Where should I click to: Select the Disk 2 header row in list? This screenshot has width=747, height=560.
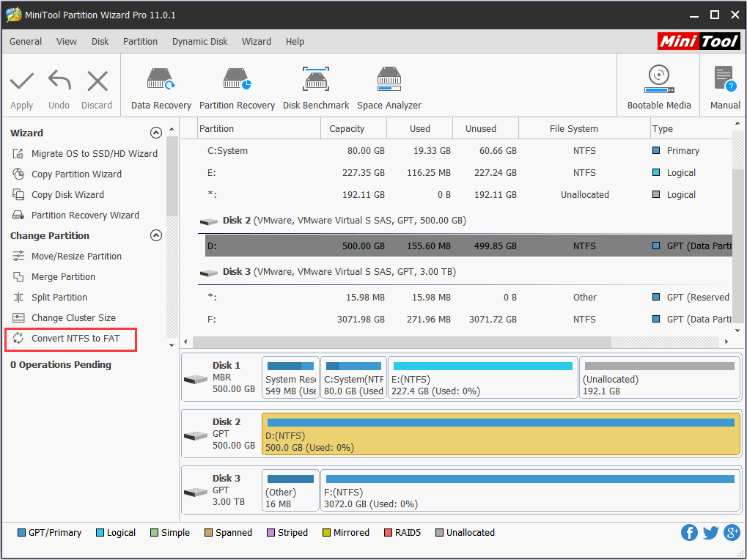point(465,221)
